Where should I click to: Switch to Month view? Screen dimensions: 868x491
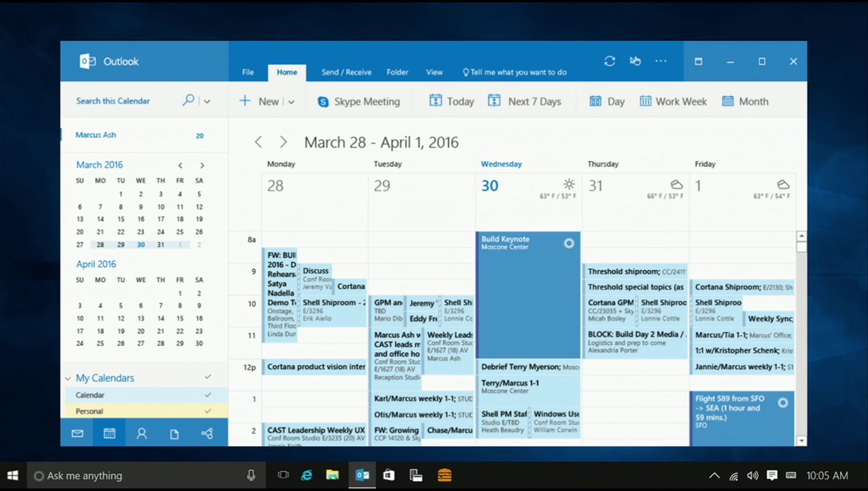(745, 101)
